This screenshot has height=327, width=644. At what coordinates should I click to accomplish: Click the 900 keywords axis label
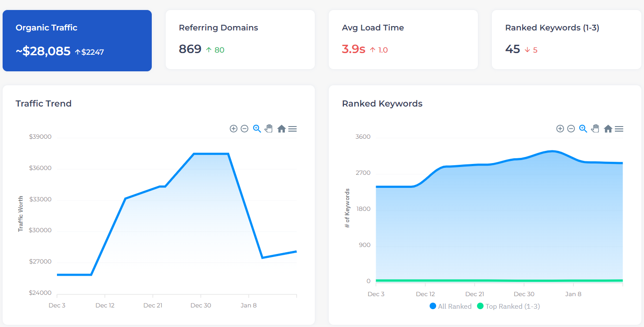tap(365, 245)
